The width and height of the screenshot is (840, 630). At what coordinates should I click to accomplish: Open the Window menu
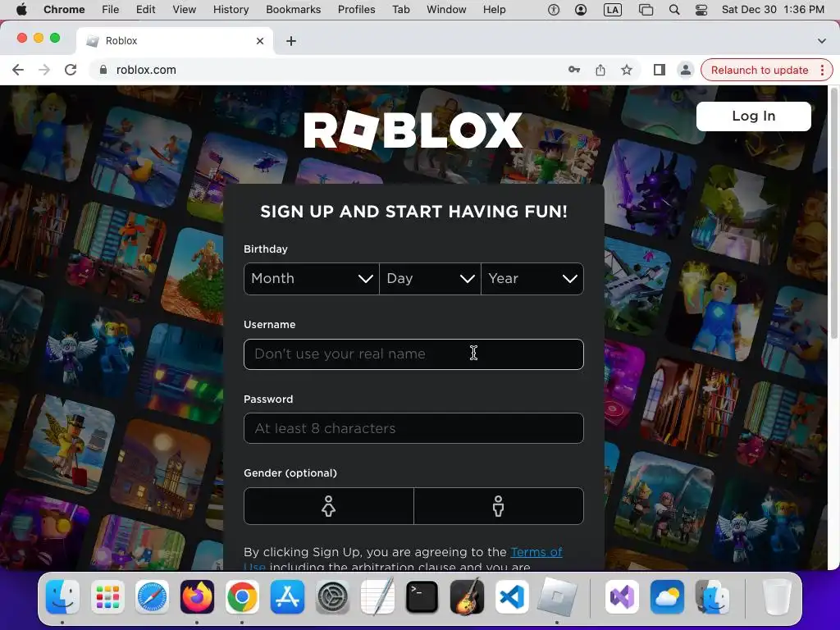click(x=446, y=10)
